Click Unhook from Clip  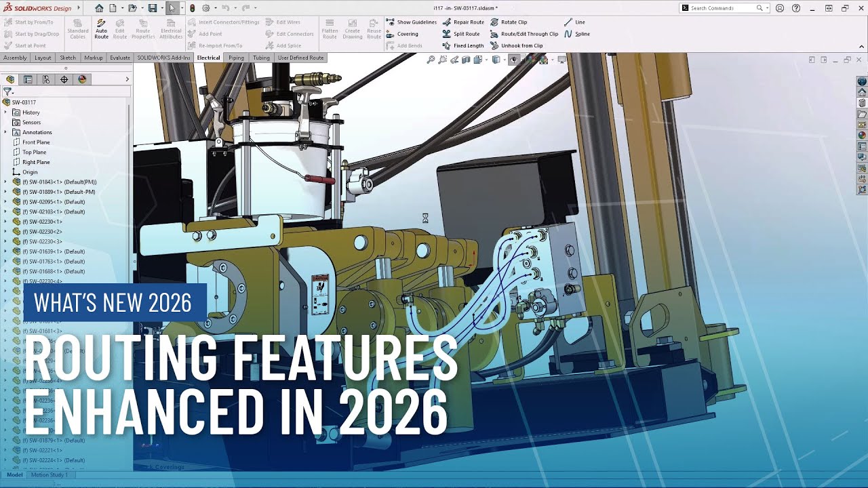point(517,46)
